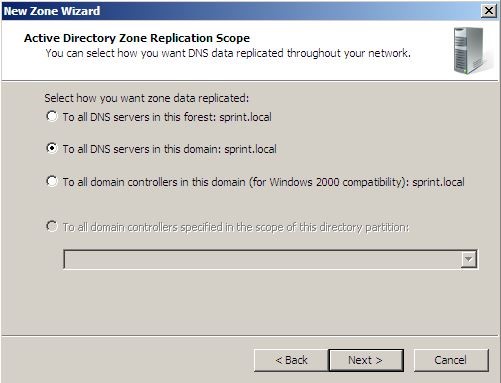Click the 'To all domain controllers in this domain' text

pyautogui.click(x=154, y=182)
